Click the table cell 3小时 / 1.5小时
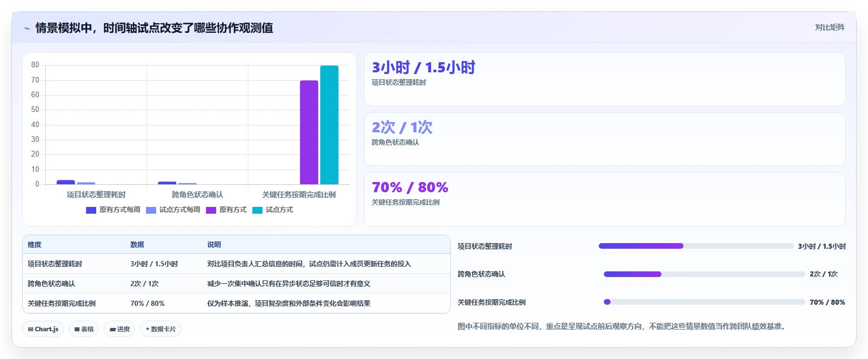The width and height of the screenshot is (868, 359). click(x=154, y=264)
